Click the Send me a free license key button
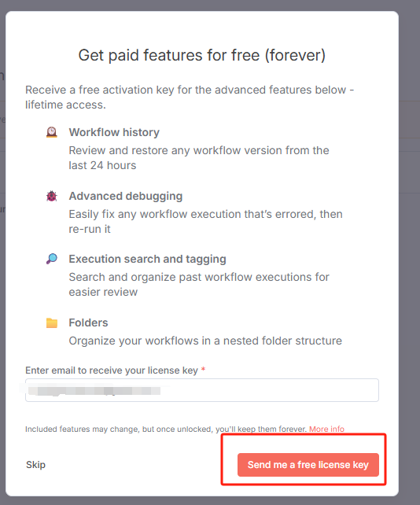This screenshot has height=505, width=420. click(x=308, y=464)
